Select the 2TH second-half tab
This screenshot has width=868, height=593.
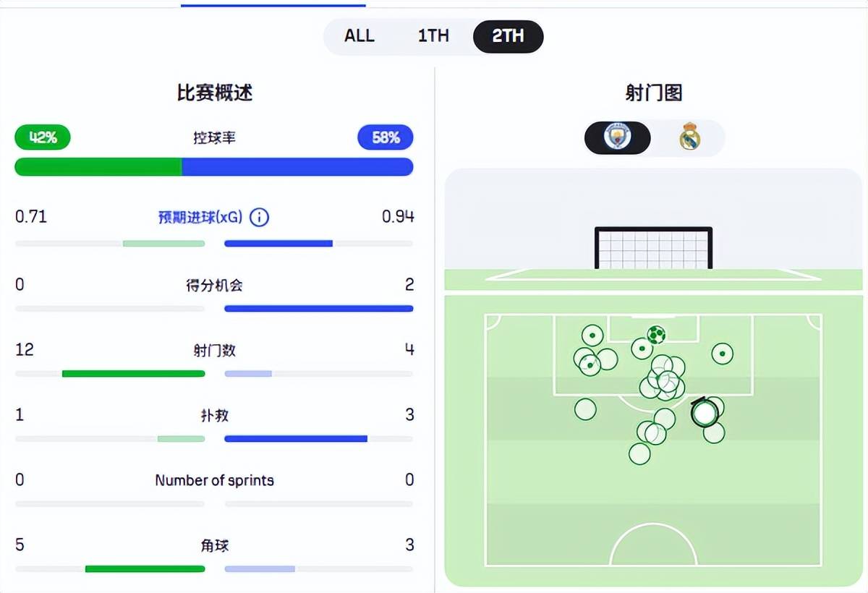pos(508,36)
